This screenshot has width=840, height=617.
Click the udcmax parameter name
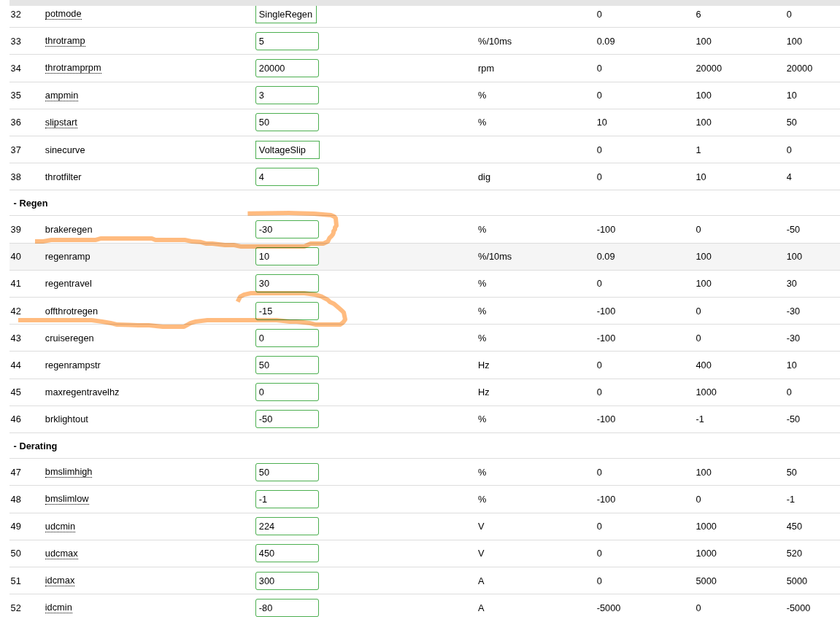61,553
